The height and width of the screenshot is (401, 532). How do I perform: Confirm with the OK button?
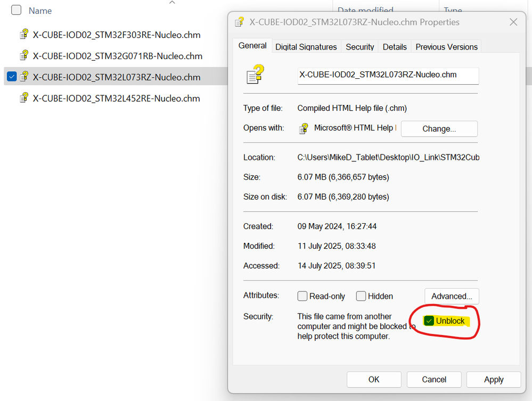[374, 379]
